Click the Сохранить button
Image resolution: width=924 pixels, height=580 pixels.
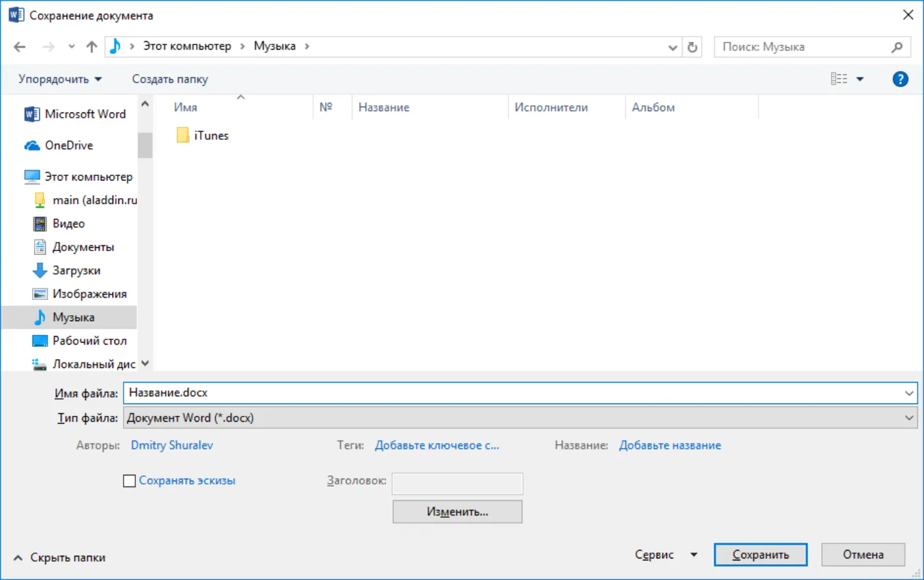point(761,554)
